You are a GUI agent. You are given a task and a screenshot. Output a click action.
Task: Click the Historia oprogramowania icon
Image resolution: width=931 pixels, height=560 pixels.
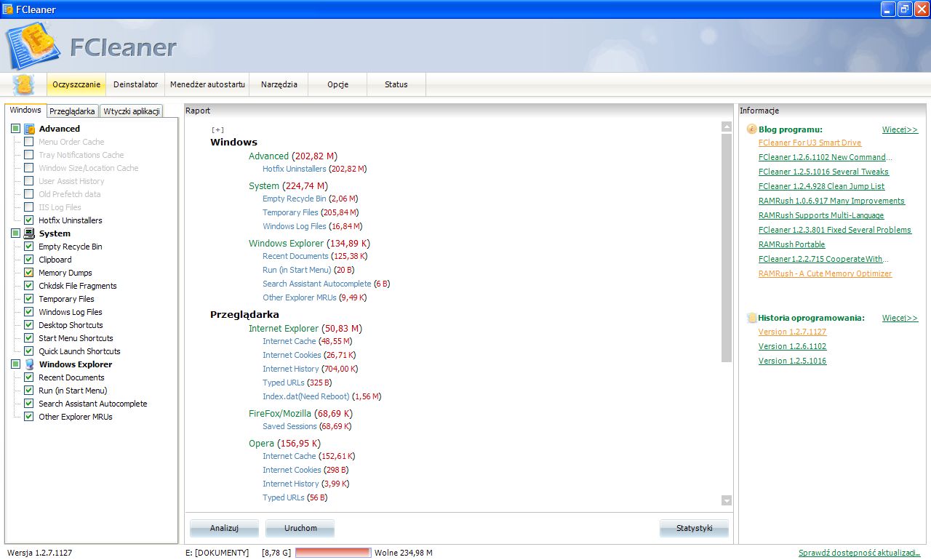(x=752, y=318)
